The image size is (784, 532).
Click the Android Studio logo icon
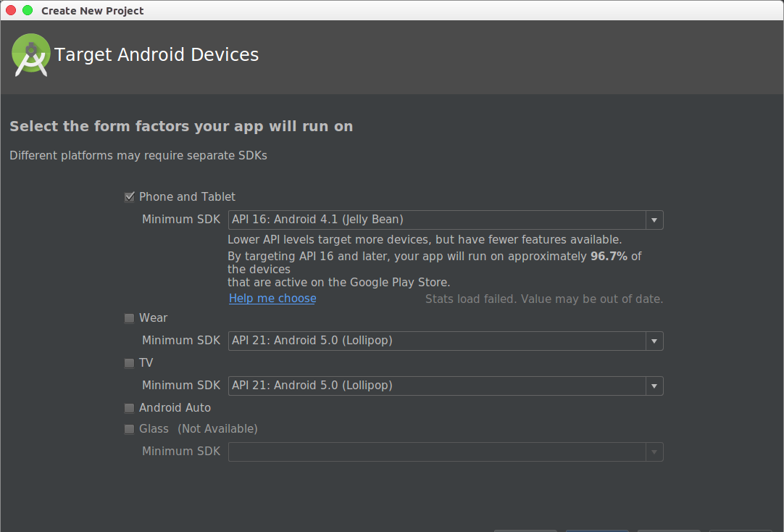pyautogui.click(x=31, y=55)
